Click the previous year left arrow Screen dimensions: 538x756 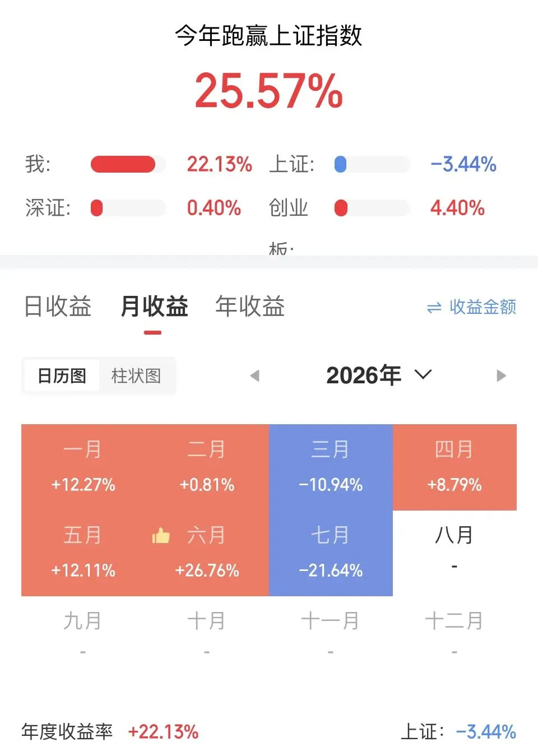coord(254,375)
